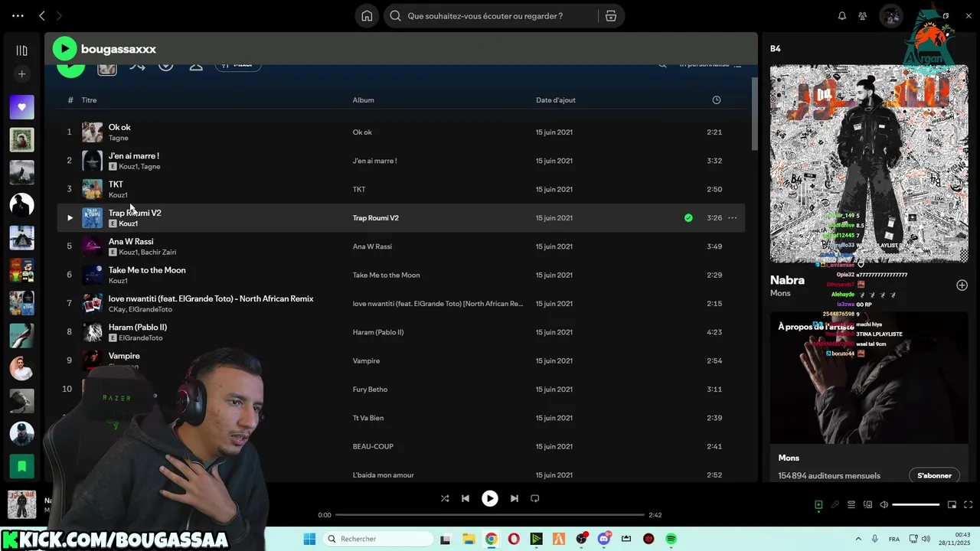Mute audio with the speaker icon
Image resolution: width=980 pixels, height=551 pixels.
click(x=884, y=505)
